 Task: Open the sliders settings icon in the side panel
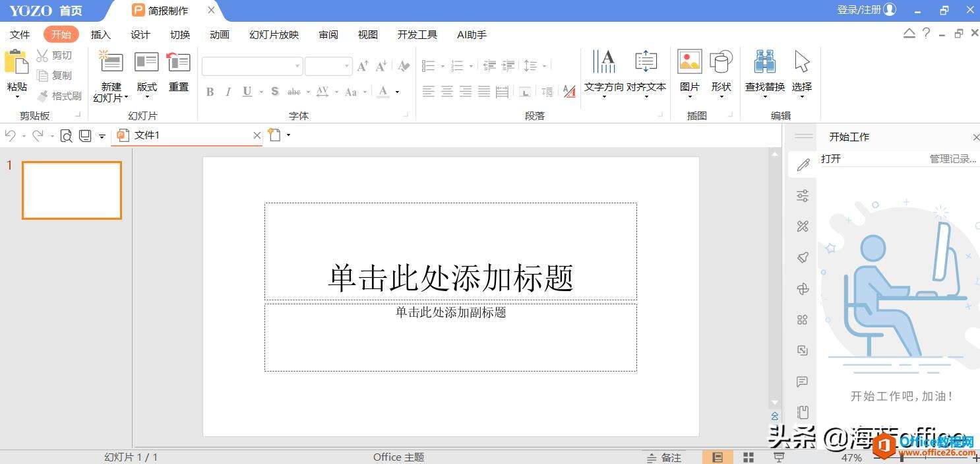click(x=803, y=195)
